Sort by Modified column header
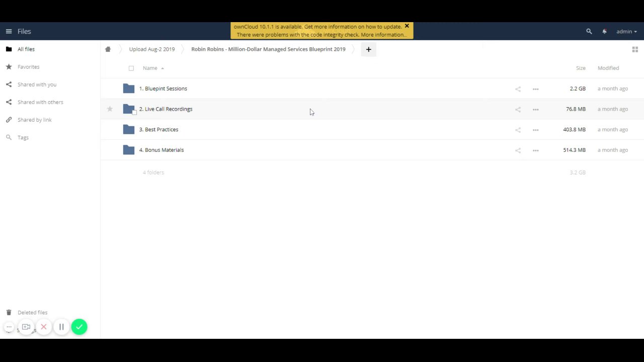This screenshot has width=644, height=362. pos(608,68)
